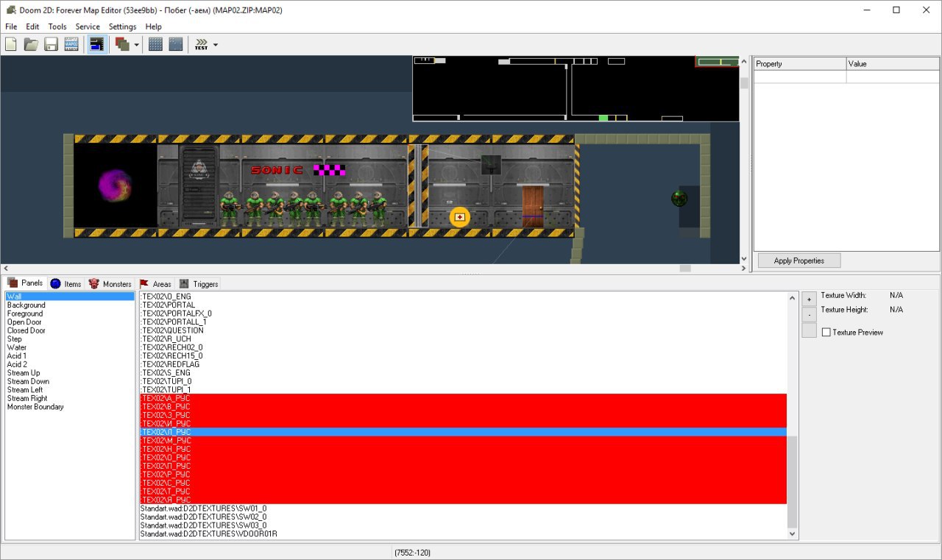This screenshot has height=560, width=942.
Task: Click the map view horizontal scrollbar thumb
Action: tap(685, 269)
